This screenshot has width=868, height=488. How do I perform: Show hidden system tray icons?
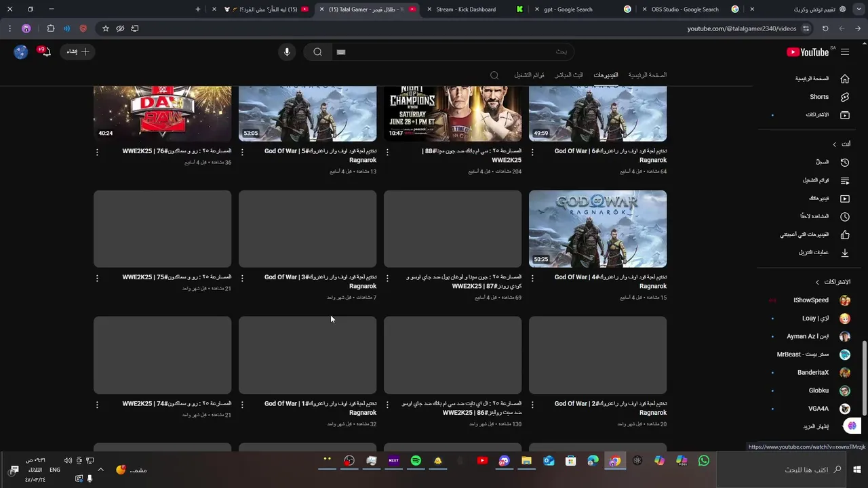(100, 470)
